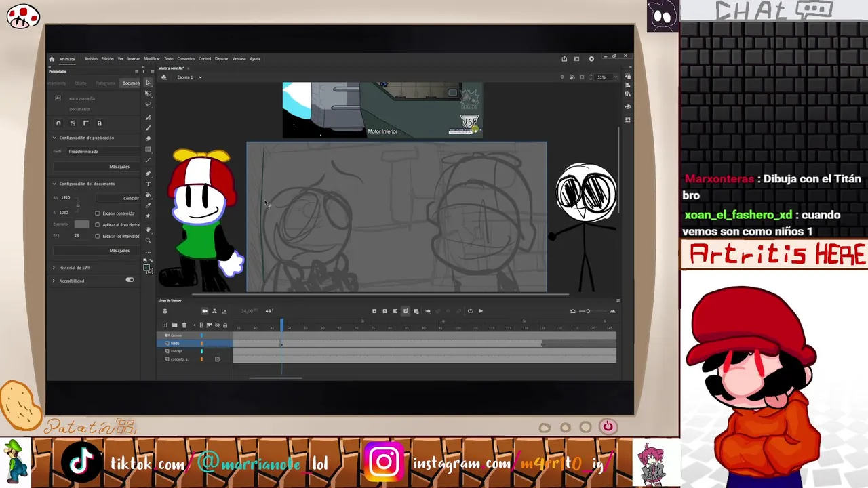
Task: Toggle the Accesibilidad switch
Action: pyautogui.click(x=130, y=280)
